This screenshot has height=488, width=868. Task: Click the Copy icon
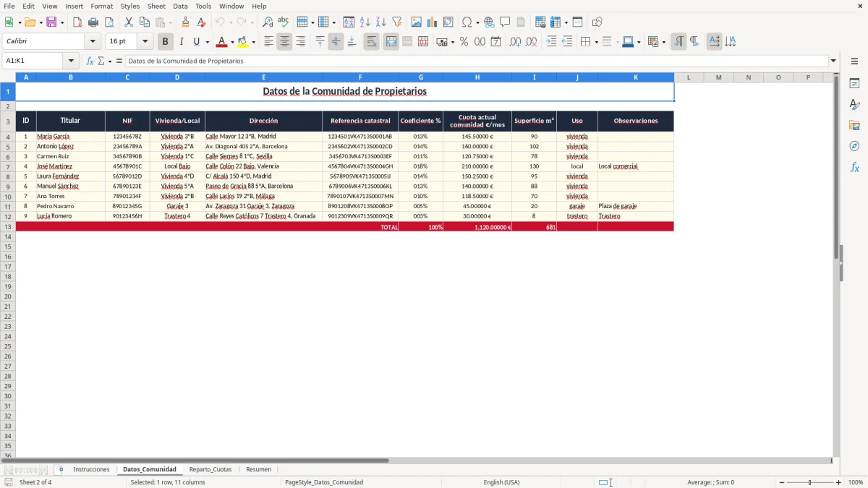point(144,22)
